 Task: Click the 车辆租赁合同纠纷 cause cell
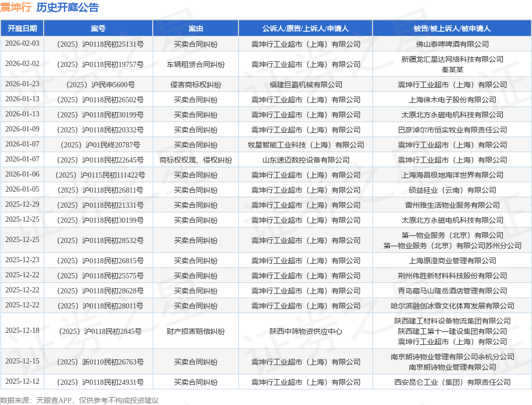click(x=196, y=64)
